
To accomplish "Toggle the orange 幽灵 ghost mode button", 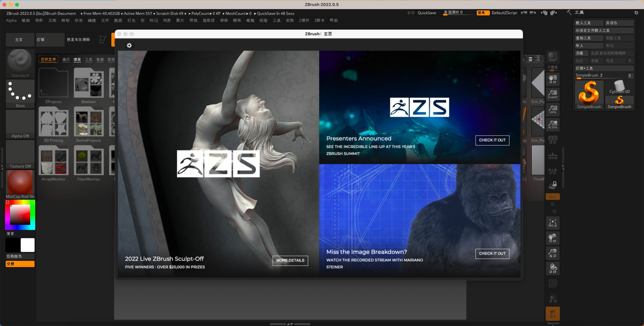I will pos(552,314).
